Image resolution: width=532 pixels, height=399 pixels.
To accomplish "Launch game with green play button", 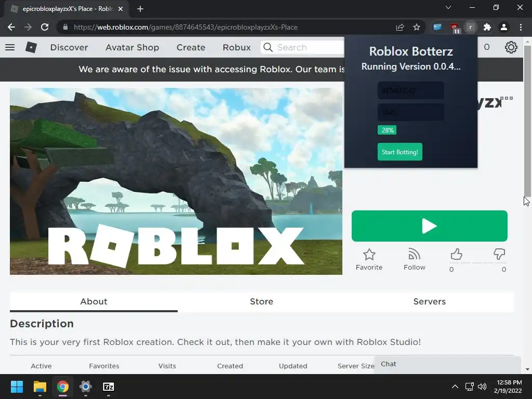I will pos(430,226).
